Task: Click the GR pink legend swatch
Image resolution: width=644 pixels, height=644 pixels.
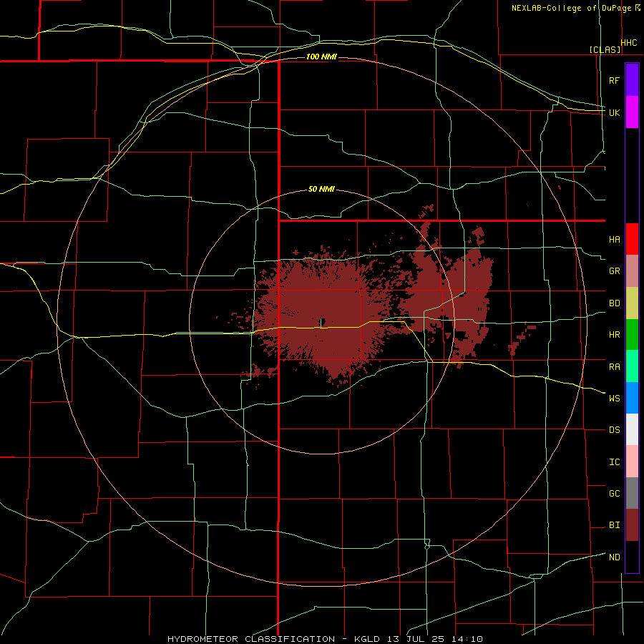Action: click(632, 271)
